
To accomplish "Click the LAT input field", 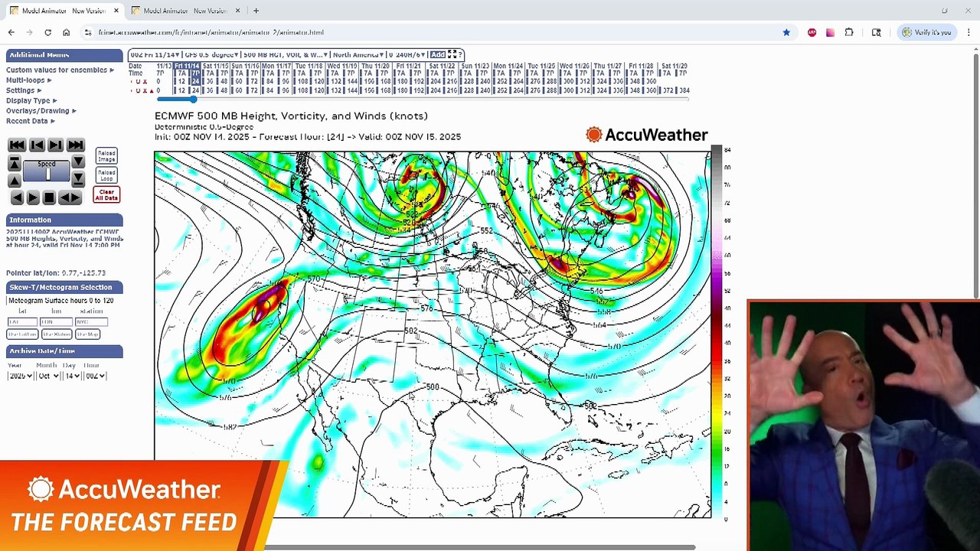I will (x=22, y=322).
